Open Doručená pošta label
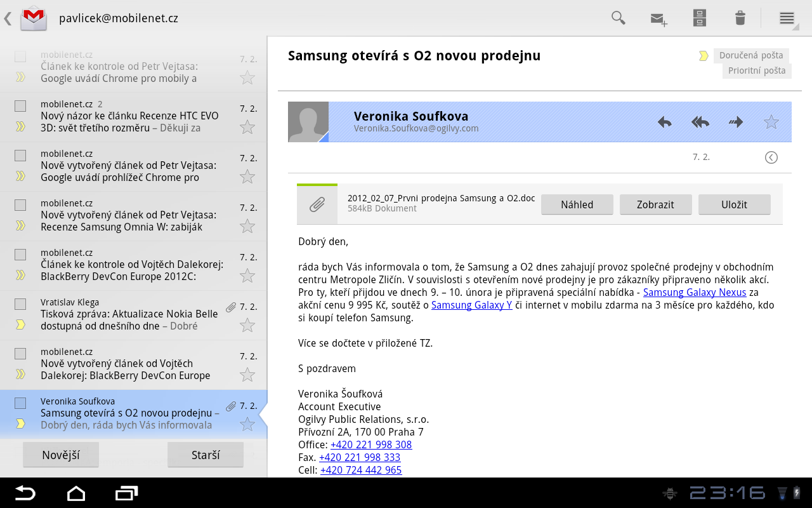 tap(751, 55)
